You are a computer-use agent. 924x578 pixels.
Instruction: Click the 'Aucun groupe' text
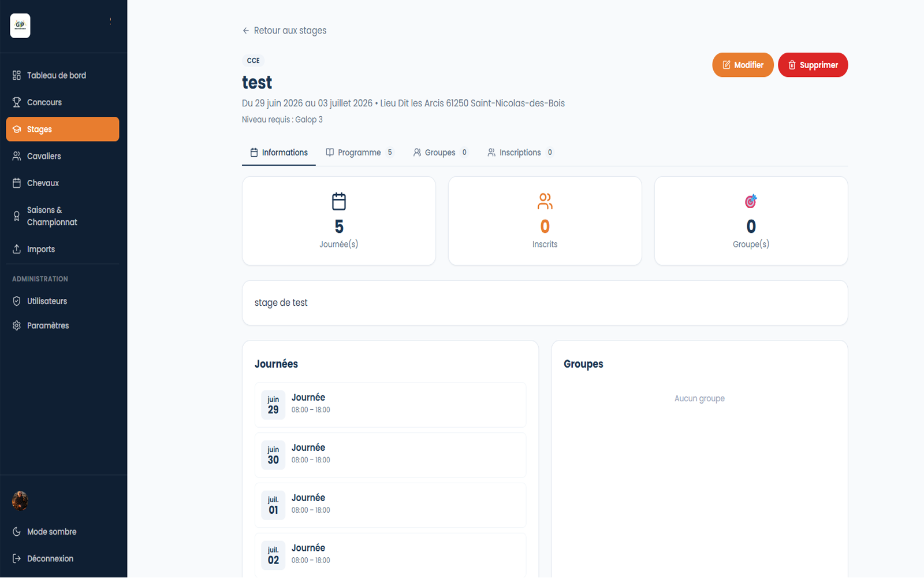tap(699, 399)
